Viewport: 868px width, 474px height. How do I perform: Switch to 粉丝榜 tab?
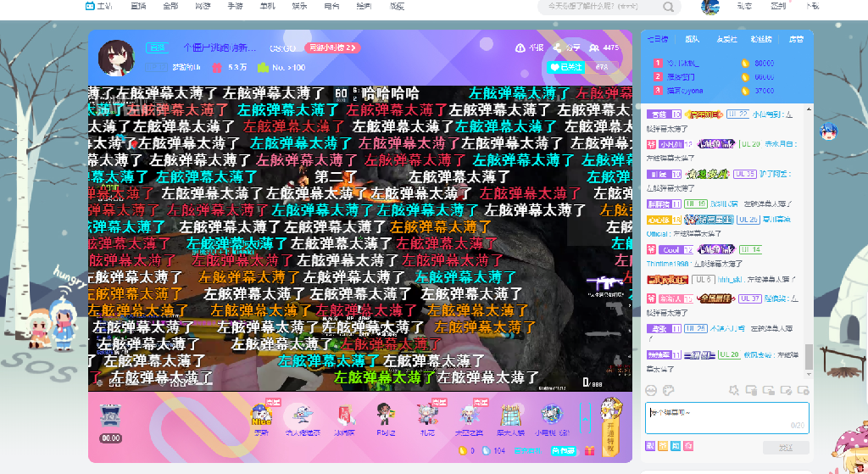(x=761, y=39)
